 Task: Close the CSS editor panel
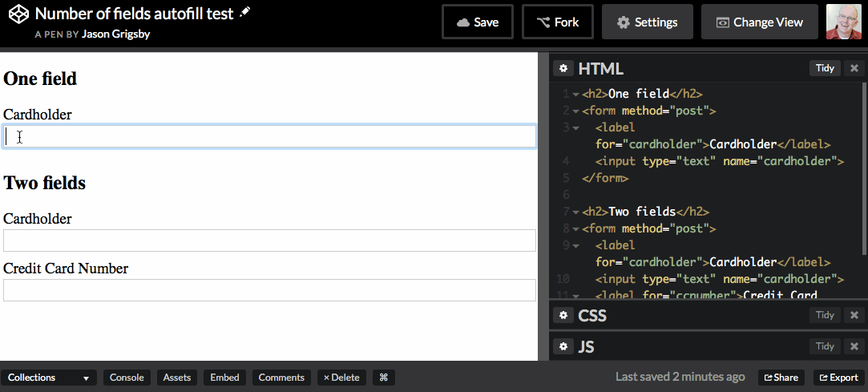click(854, 315)
